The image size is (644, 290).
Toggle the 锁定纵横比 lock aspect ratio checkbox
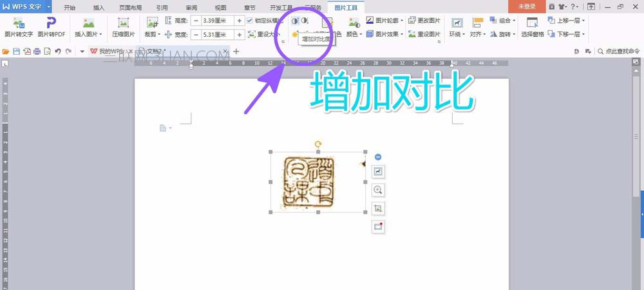click(x=250, y=21)
